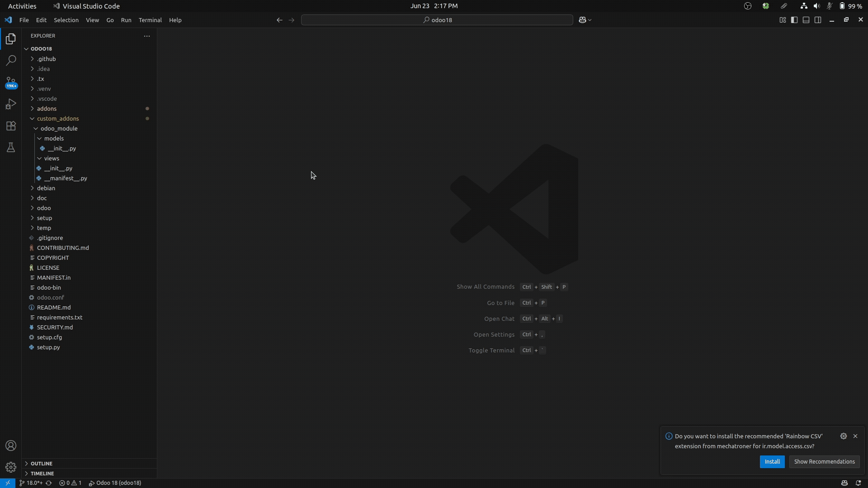Open the Extensions view
The height and width of the screenshot is (488, 868).
(x=11, y=126)
